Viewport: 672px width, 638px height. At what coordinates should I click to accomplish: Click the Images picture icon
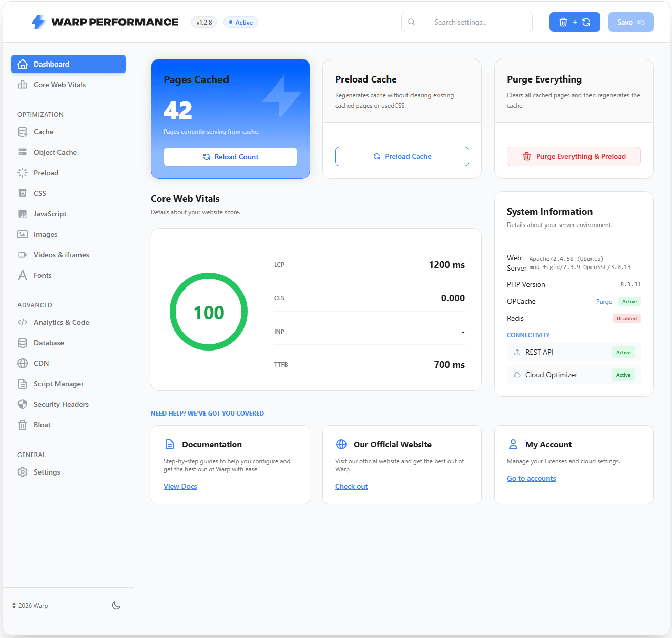click(23, 234)
